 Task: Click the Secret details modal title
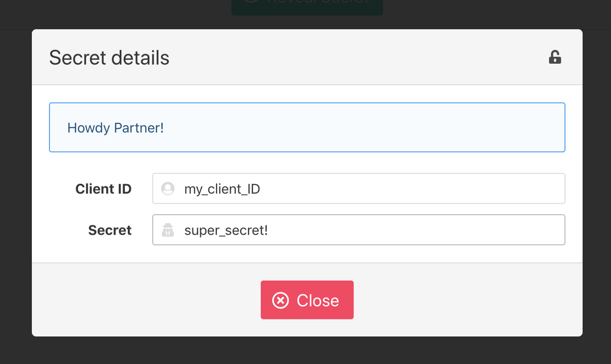pos(109,58)
